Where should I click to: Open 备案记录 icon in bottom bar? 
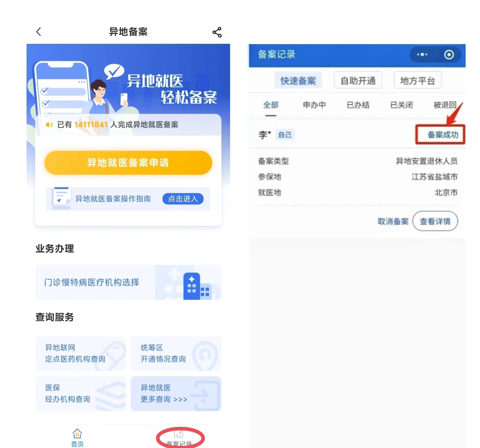(x=179, y=434)
